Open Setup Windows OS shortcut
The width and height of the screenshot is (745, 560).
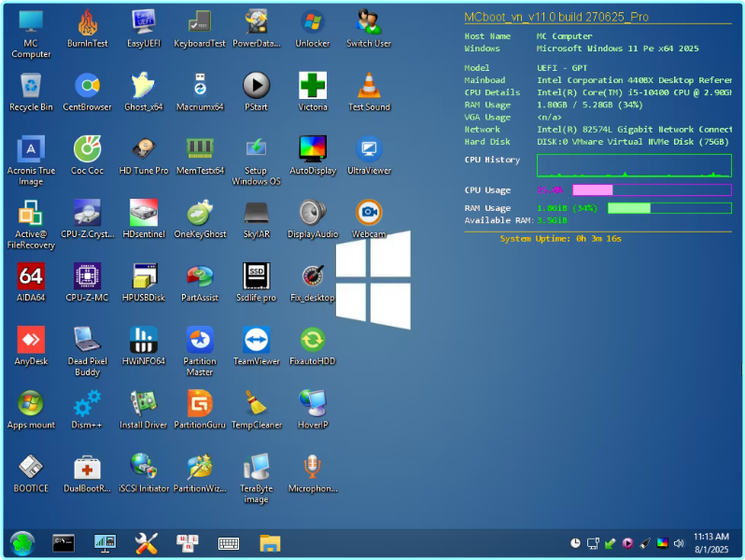point(256,161)
